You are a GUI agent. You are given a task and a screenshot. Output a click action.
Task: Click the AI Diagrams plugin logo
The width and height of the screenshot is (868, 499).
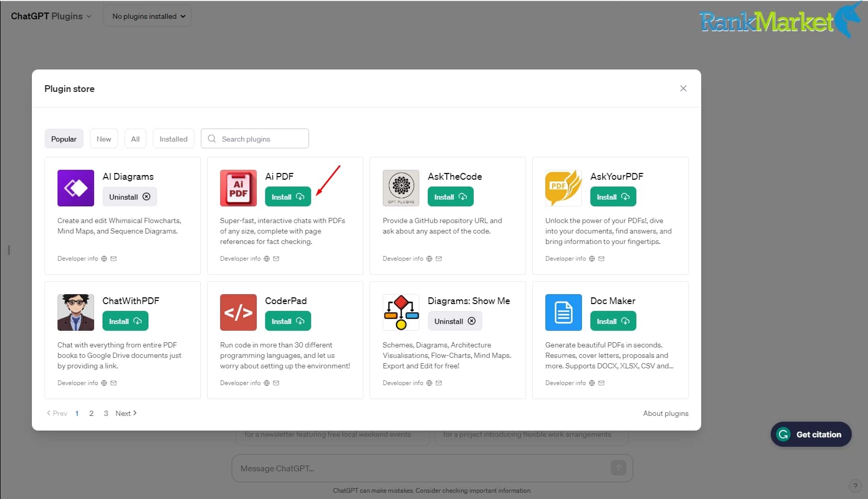[x=76, y=188]
